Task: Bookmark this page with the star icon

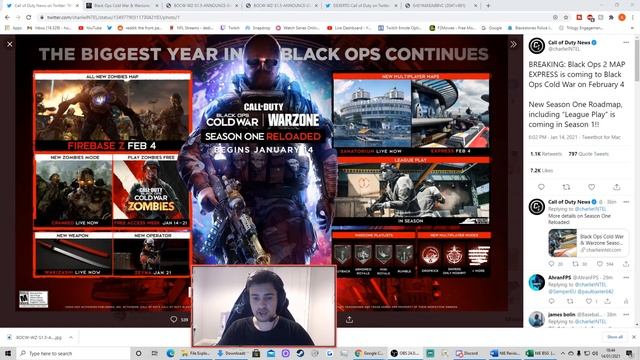Action: [x=566, y=17]
